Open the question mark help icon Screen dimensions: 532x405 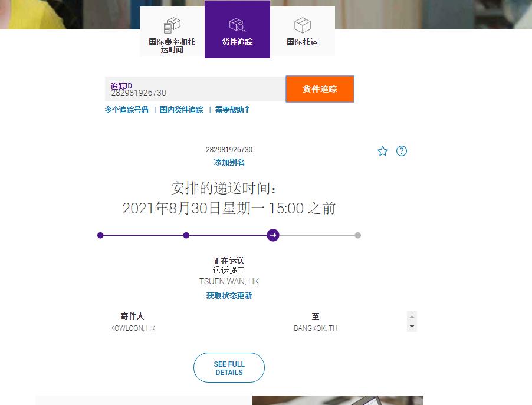(x=402, y=151)
